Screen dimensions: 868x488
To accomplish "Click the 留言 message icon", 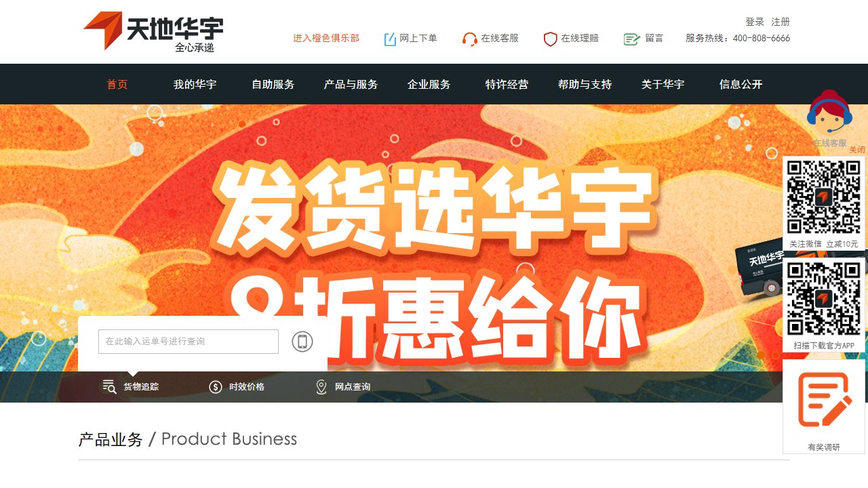I will tap(632, 39).
